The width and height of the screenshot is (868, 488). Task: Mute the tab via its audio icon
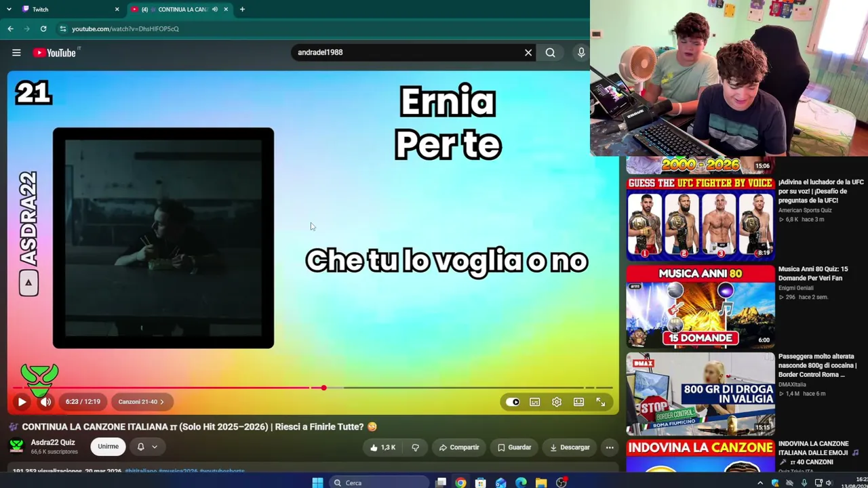[214, 9]
